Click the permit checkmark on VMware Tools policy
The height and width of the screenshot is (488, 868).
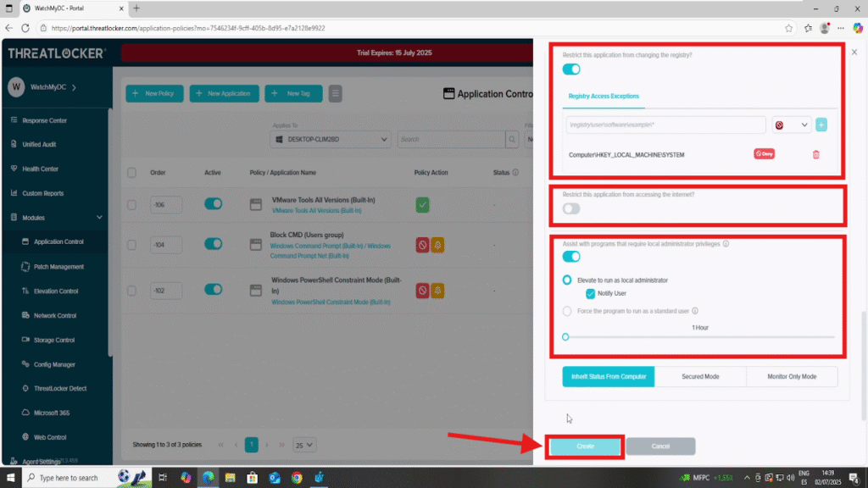click(422, 205)
